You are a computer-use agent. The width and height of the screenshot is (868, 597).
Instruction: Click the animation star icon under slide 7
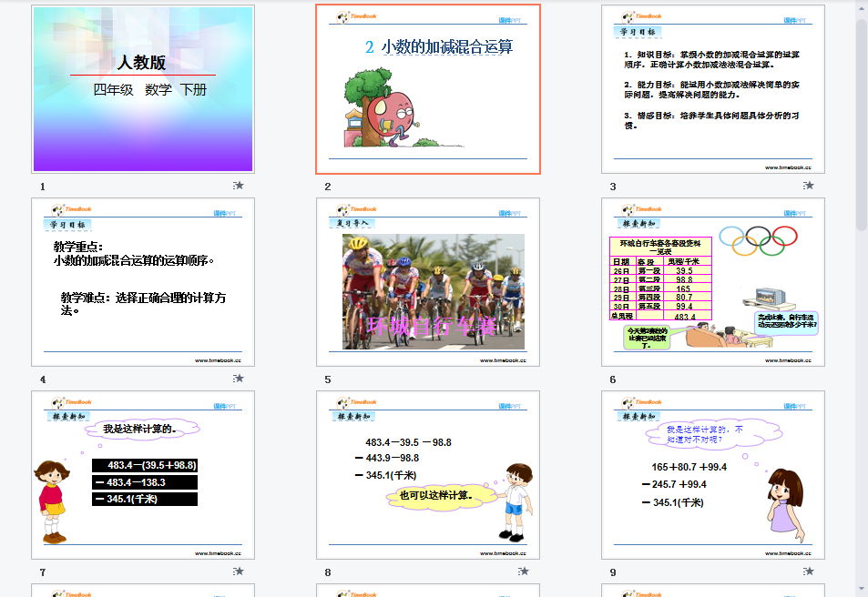(239, 572)
